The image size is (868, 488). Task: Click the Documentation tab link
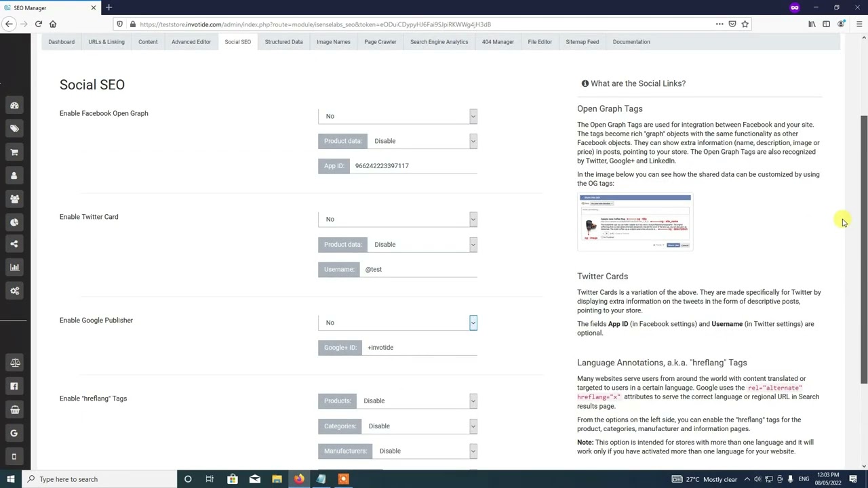(631, 41)
